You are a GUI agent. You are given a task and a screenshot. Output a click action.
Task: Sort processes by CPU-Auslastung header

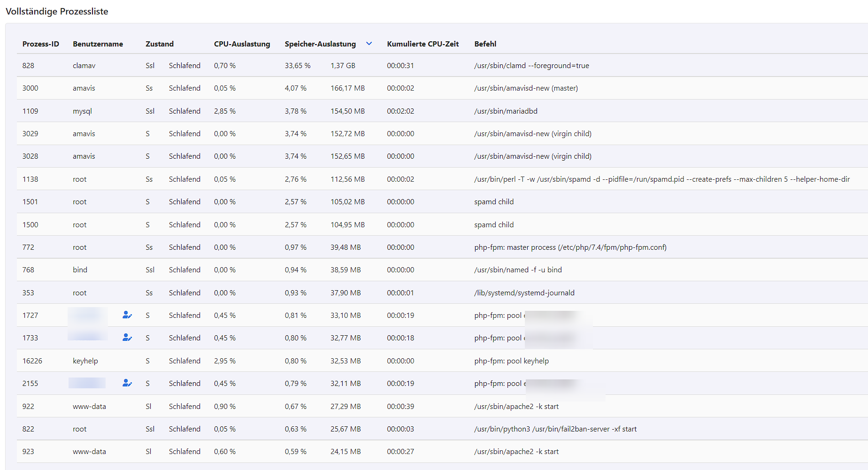tap(242, 44)
